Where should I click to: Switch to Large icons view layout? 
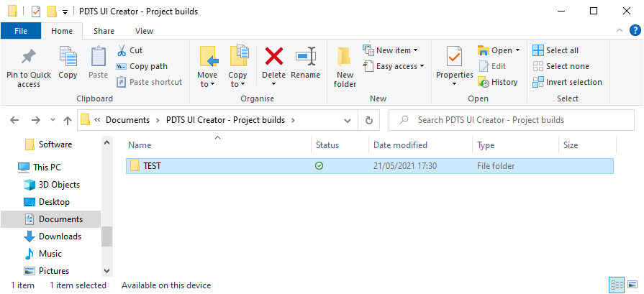coord(632,285)
